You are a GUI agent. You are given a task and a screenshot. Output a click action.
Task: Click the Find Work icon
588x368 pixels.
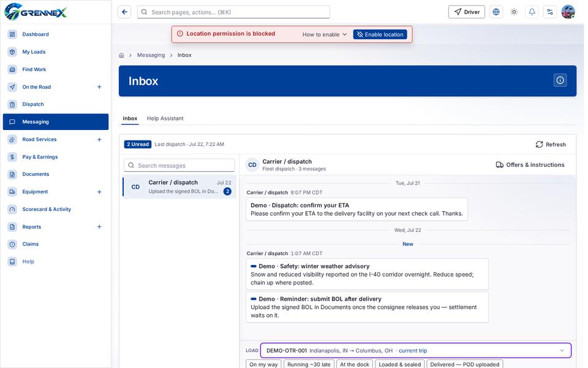point(12,69)
